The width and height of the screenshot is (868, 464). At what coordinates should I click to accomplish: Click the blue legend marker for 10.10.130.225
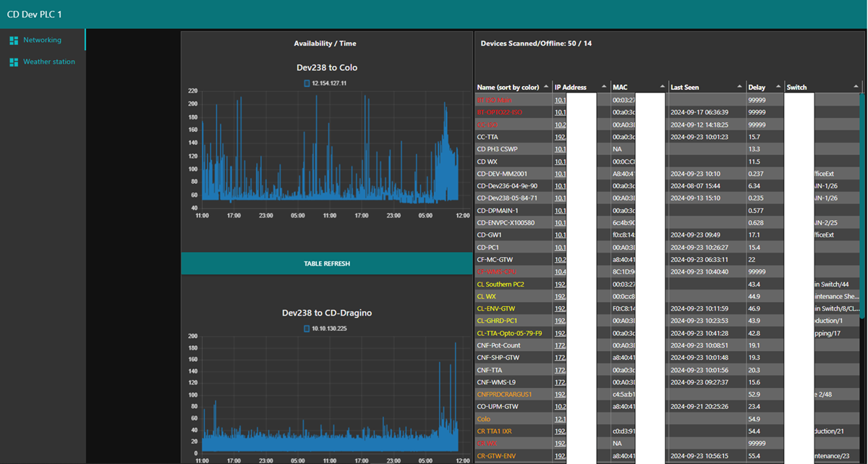coord(307,329)
